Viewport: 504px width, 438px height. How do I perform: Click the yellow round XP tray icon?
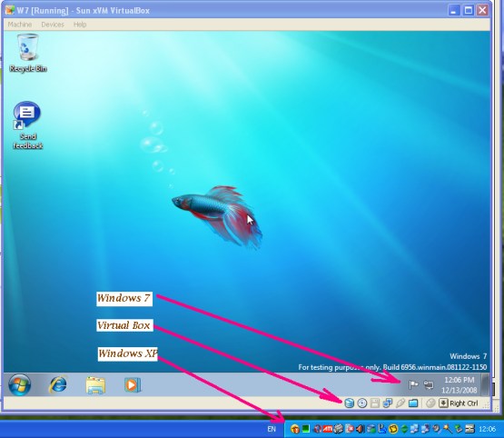click(393, 429)
